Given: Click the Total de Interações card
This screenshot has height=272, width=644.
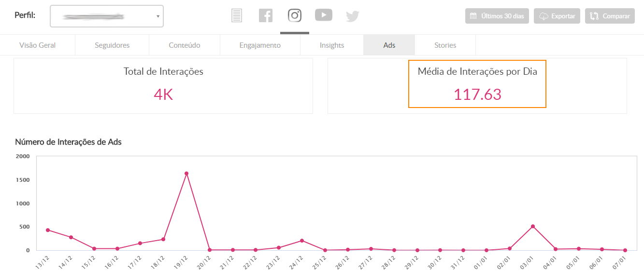Looking at the screenshot, I should pyautogui.click(x=163, y=86).
